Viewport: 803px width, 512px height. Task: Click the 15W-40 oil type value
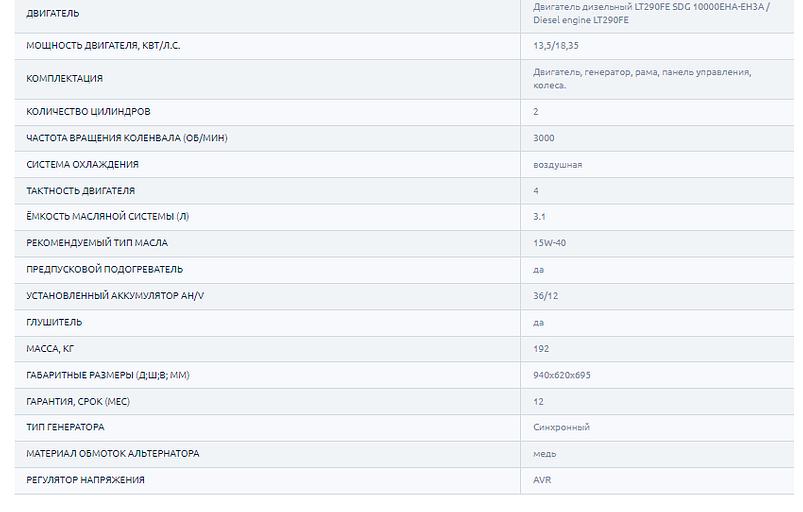tap(550, 243)
